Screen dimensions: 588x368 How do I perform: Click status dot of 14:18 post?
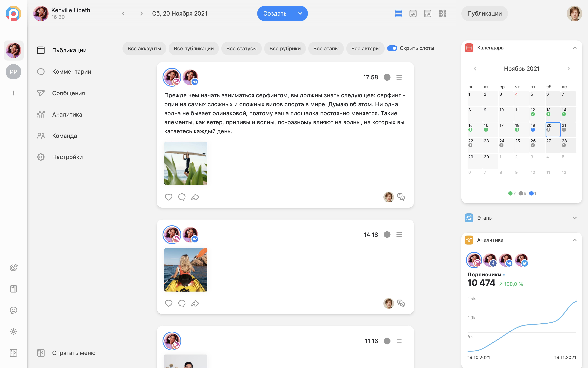[387, 234]
